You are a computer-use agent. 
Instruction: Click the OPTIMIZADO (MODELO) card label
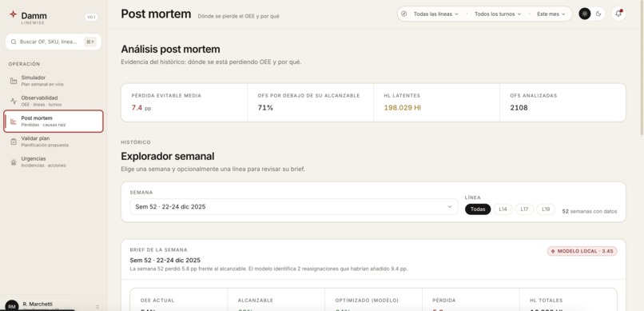tap(367, 301)
